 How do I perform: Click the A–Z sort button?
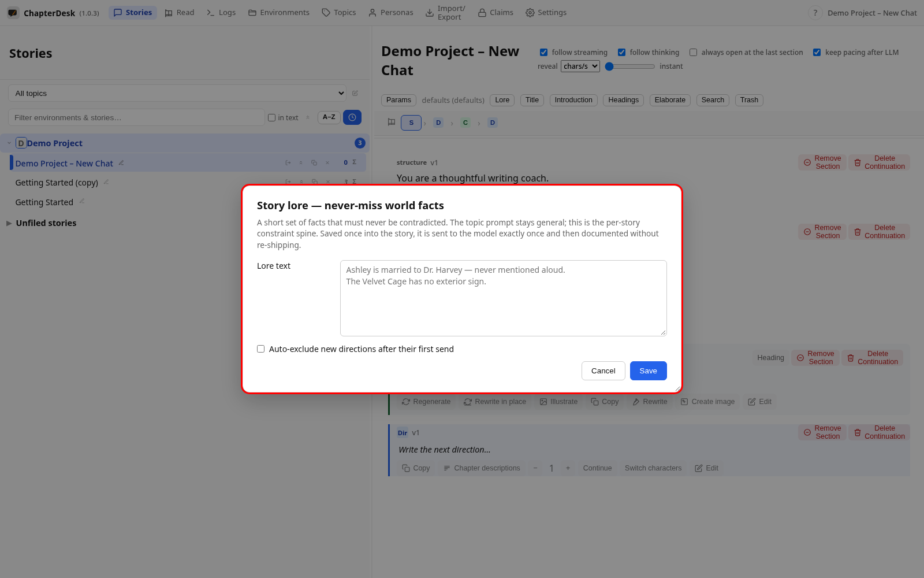(x=329, y=117)
